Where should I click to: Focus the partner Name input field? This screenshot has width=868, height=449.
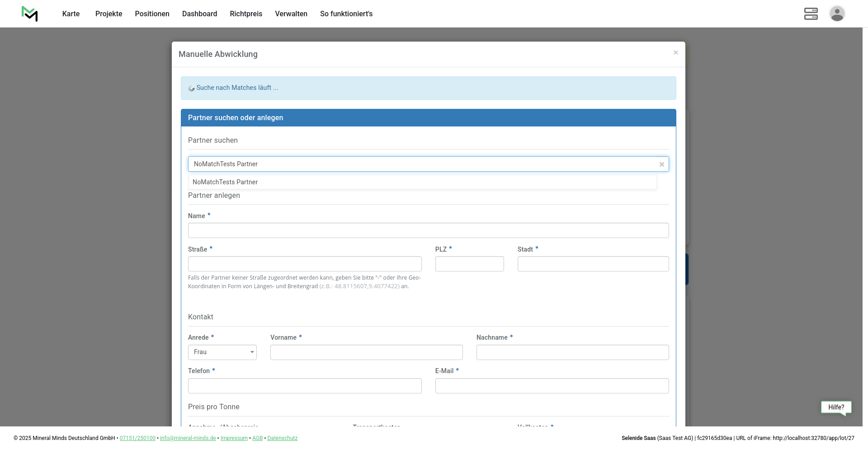(428, 230)
